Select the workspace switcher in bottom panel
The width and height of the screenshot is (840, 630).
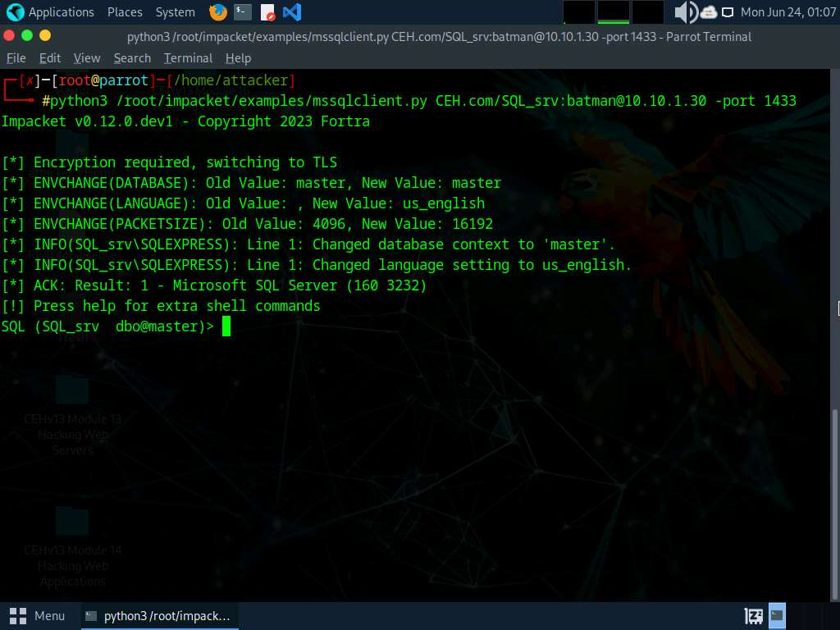point(777,615)
